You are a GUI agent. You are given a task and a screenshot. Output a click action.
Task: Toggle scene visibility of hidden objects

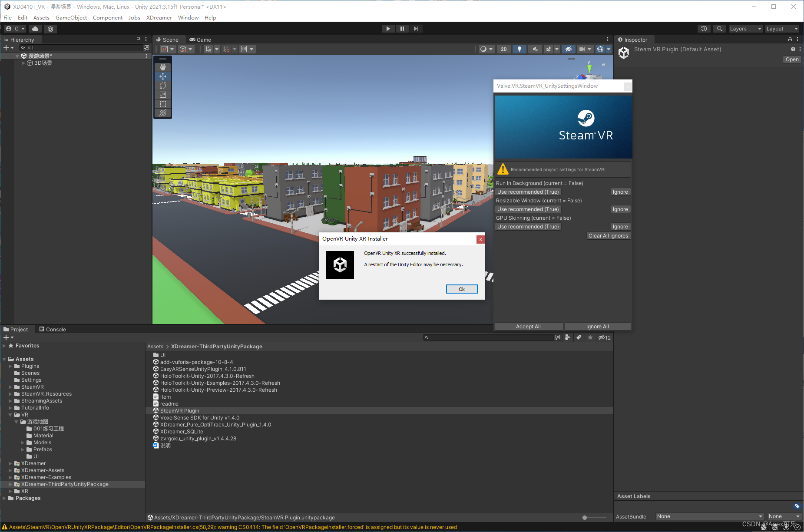tap(568, 49)
